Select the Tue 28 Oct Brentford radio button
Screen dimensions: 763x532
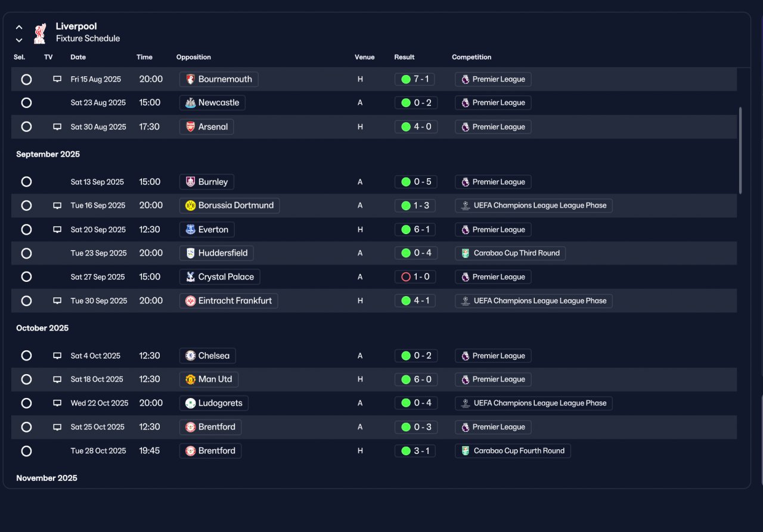tap(26, 451)
